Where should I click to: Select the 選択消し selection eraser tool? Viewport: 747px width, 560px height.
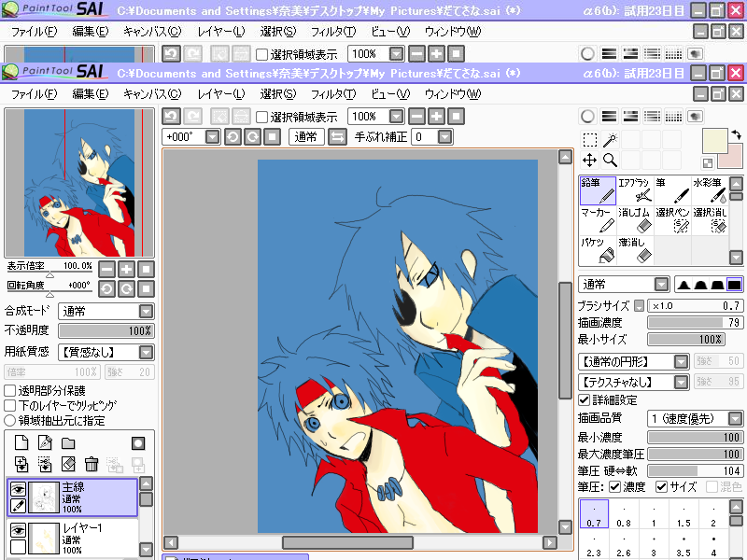710,220
